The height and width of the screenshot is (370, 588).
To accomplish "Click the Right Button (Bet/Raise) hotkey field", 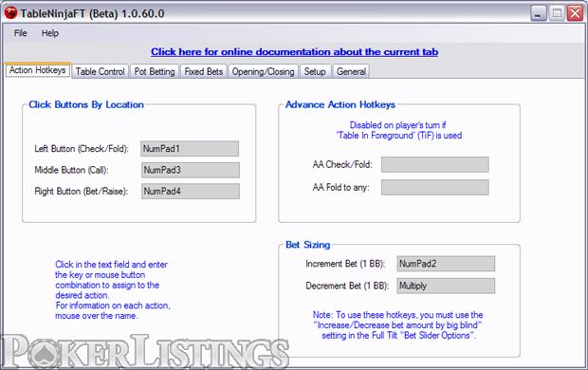I will (x=190, y=191).
